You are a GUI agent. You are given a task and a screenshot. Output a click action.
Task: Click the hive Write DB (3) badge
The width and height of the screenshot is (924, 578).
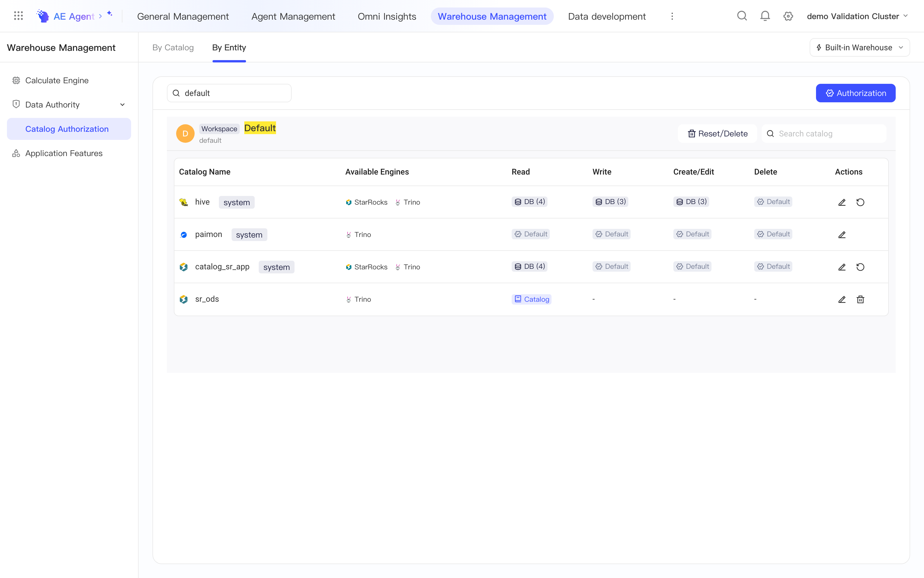click(x=610, y=201)
